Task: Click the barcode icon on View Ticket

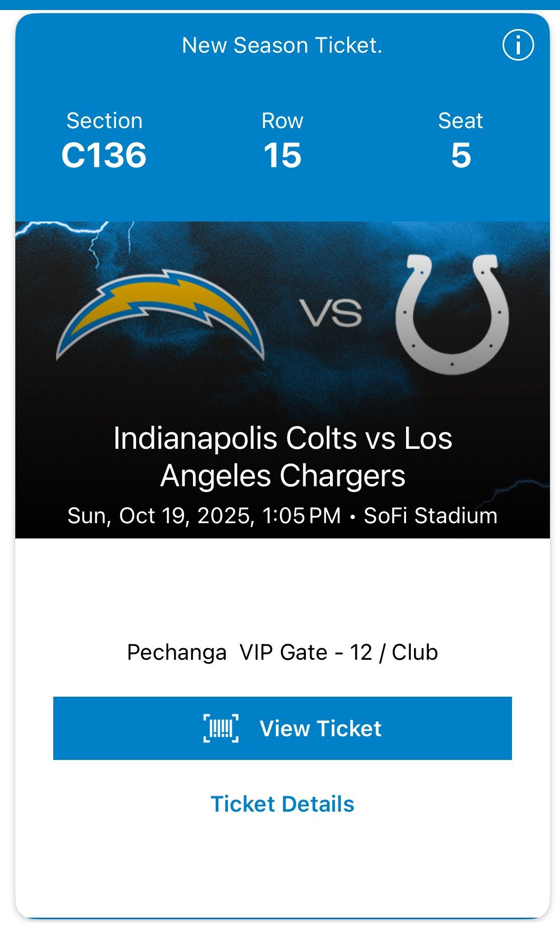Action: 221,728
